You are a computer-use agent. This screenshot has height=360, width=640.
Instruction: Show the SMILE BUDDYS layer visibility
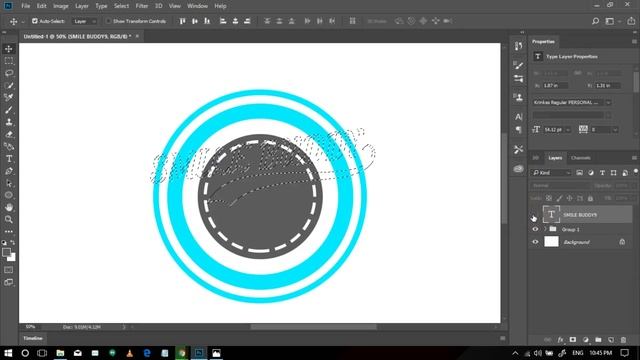tap(535, 215)
